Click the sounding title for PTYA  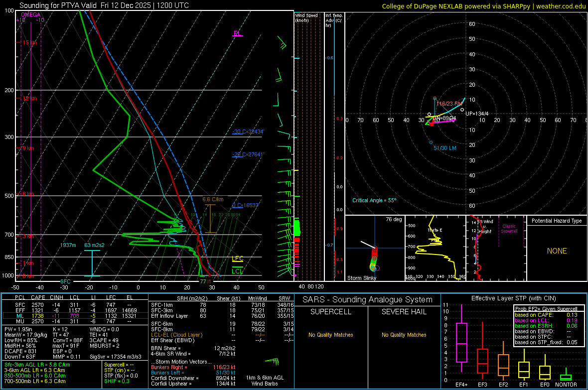[104, 5]
